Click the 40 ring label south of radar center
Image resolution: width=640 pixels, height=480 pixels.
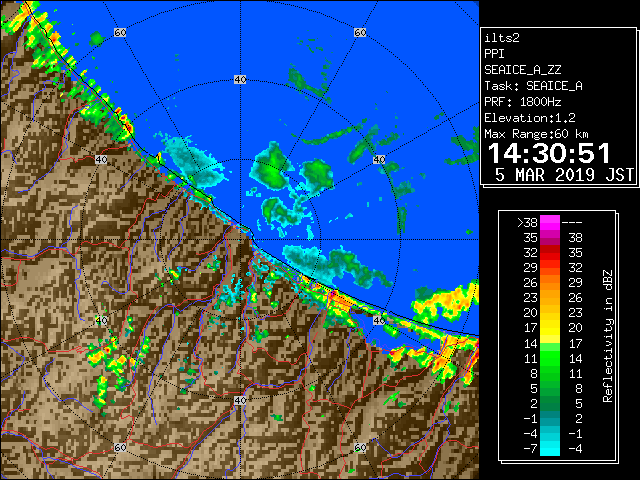pyautogui.click(x=240, y=400)
